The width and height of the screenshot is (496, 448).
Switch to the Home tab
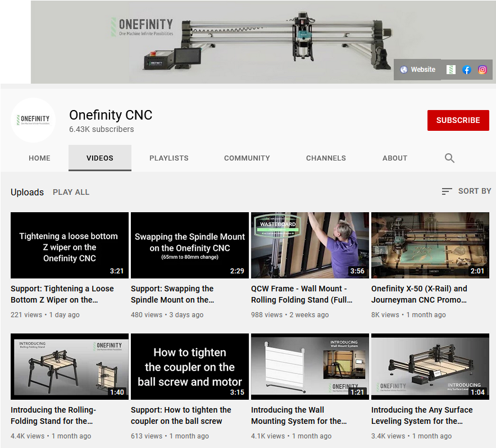[39, 158]
